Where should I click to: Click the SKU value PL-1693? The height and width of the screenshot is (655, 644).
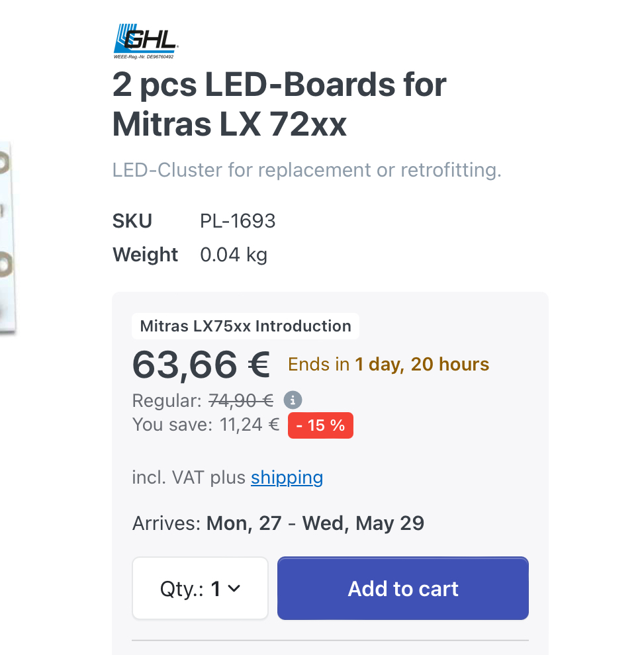(x=238, y=221)
